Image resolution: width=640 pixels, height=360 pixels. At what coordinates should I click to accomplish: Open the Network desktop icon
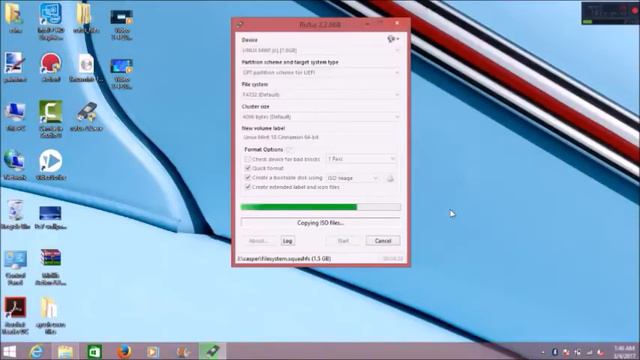[x=15, y=165]
